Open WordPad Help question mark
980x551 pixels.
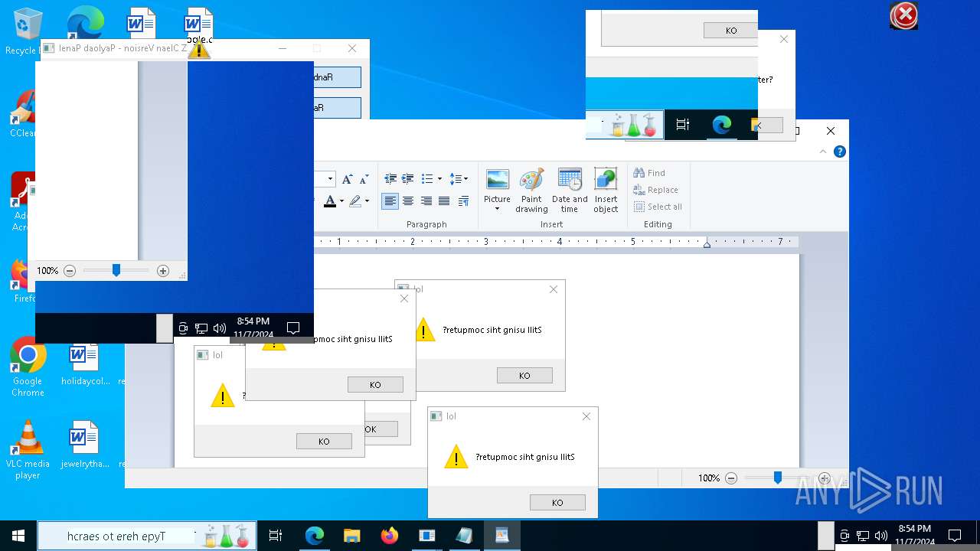(840, 152)
